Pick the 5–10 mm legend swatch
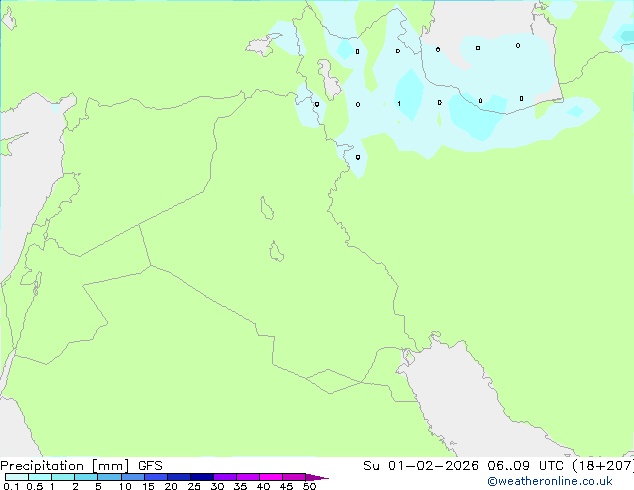Viewport: 634px width, 490px height. click(x=109, y=477)
